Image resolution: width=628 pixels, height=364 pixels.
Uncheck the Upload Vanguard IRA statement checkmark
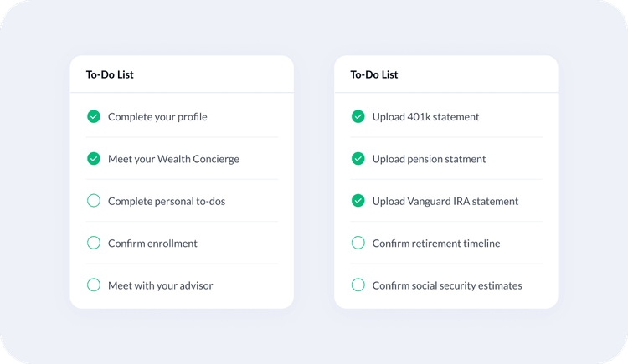[x=358, y=201]
